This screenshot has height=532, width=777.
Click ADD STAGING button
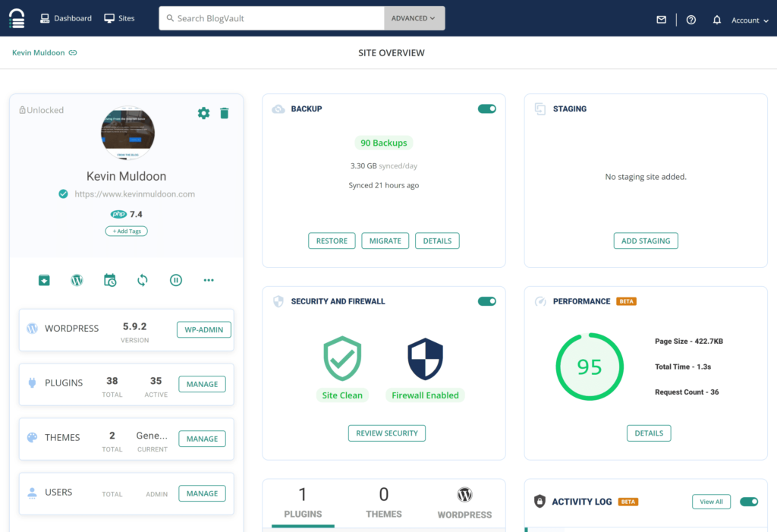click(x=646, y=241)
